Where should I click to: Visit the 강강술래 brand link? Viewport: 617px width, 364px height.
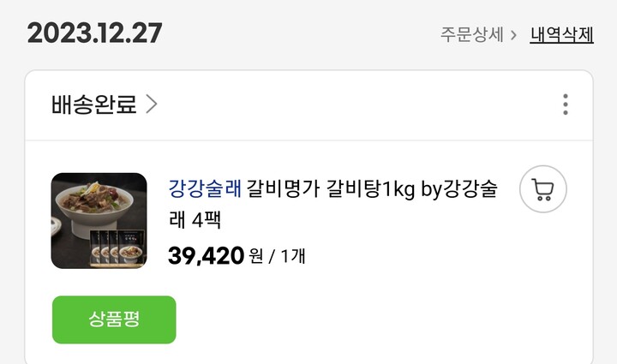point(205,188)
